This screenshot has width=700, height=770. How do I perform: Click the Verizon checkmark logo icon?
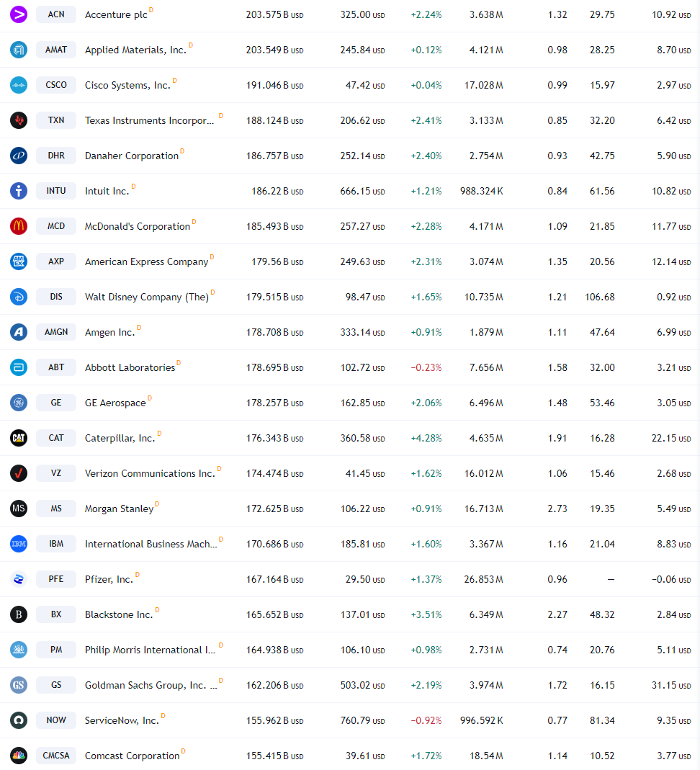[19, 473]
